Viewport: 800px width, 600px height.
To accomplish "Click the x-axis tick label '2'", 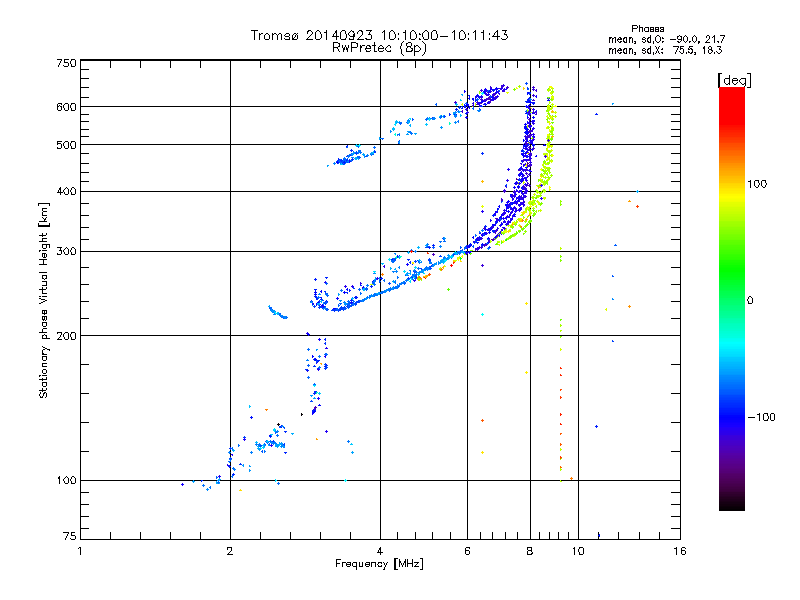I will (230, 551).
